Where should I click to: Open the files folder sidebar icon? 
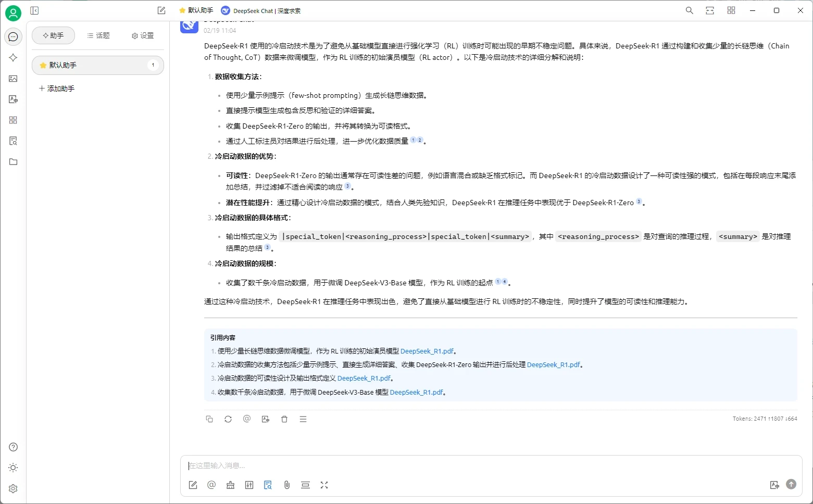(13, 162)
